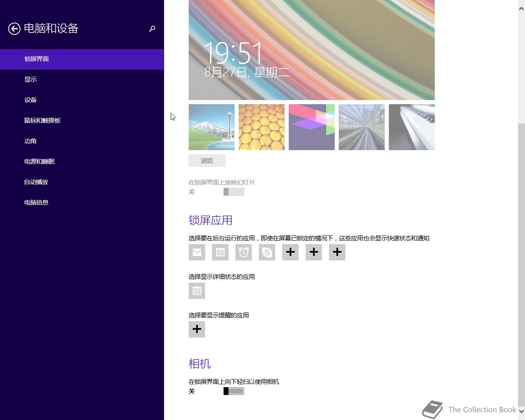Open 边角 settings in the sidebar
Screen dimensions: 525x420
click(x=82, y=141)
